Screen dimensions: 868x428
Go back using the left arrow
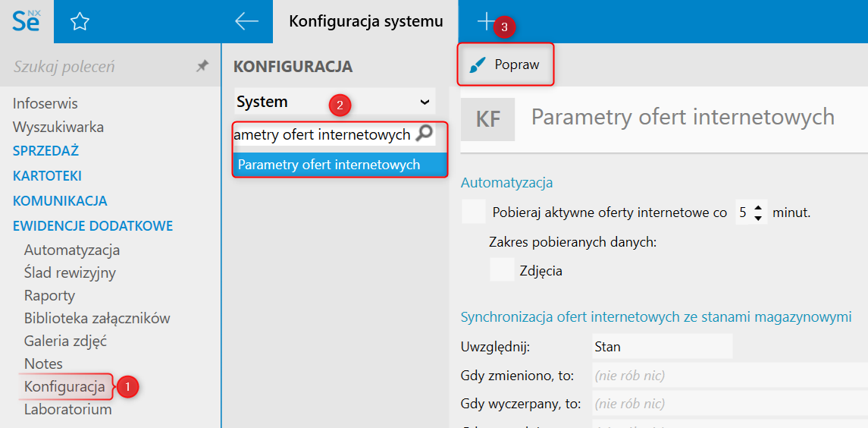247,21
